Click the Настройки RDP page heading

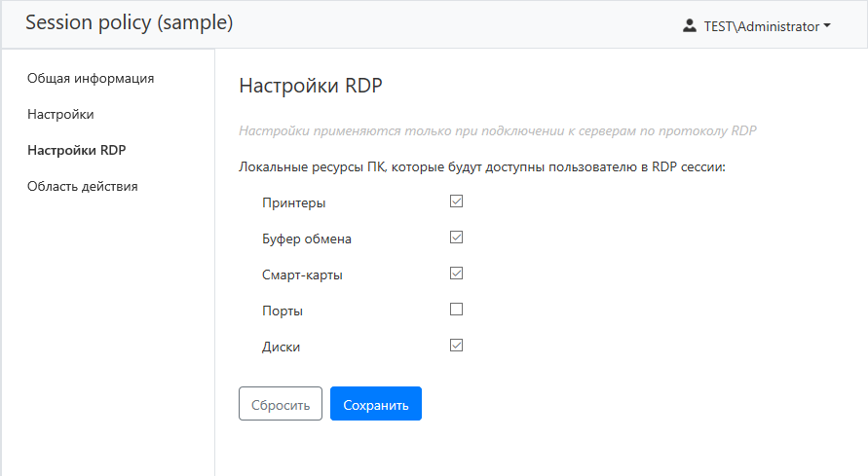311,86
